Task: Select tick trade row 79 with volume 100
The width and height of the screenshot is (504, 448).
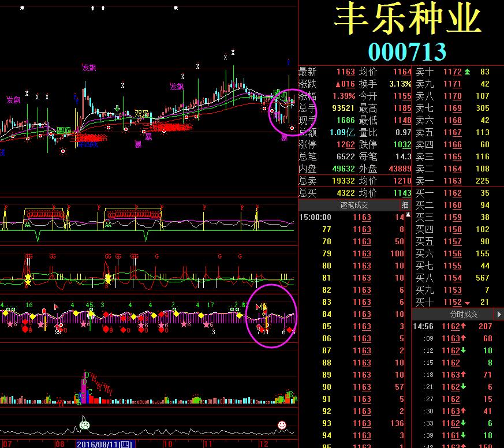Action: (352, 253)
